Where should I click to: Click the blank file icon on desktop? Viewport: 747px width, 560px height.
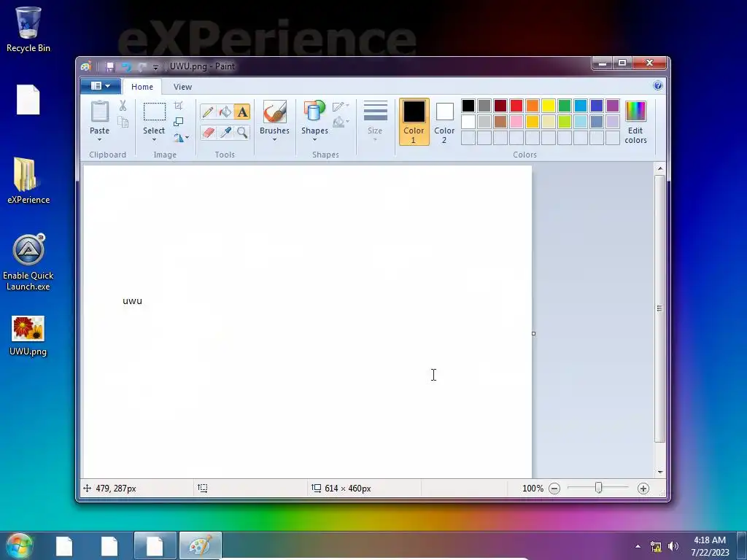(x=28, y=99)
